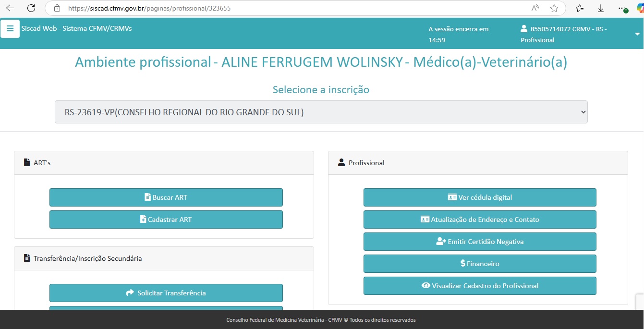Reload the page with refresh icon

coord(31,8)
